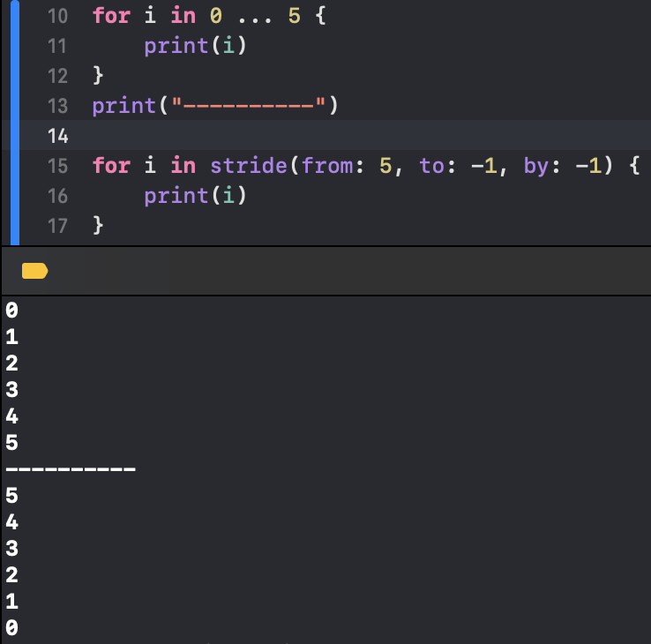Click the '...' range operator on line 10

click(255, 19)
